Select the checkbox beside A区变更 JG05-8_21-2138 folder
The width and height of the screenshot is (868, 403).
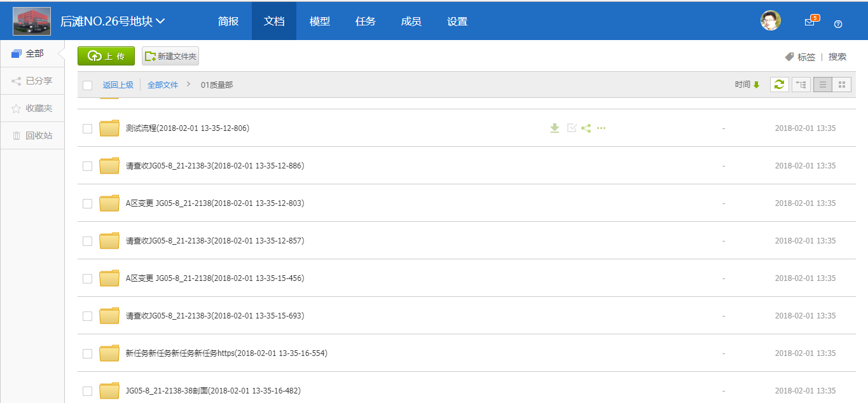(x=87, y=203)
